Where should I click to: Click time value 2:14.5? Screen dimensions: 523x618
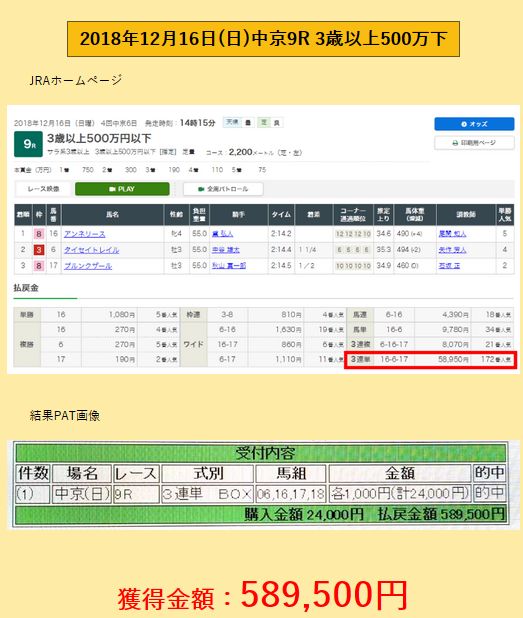coord(281,266)
